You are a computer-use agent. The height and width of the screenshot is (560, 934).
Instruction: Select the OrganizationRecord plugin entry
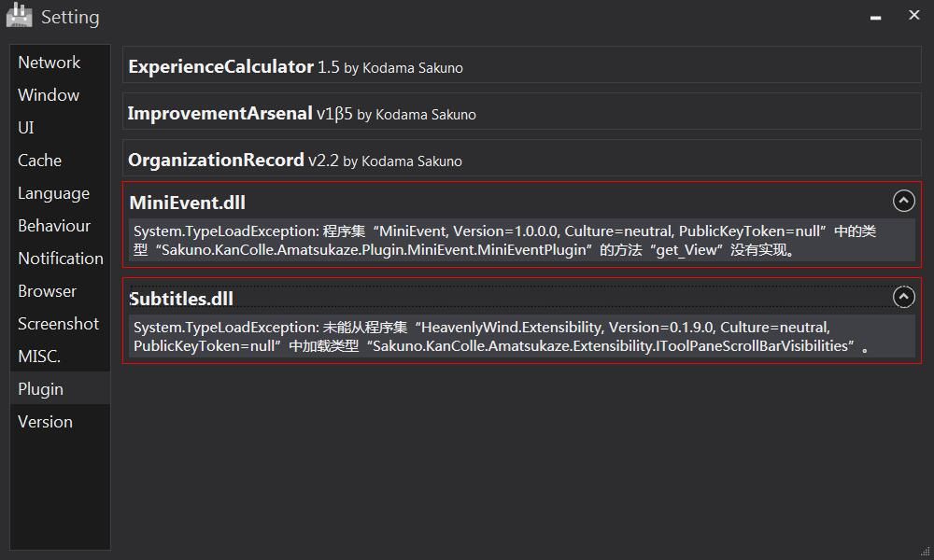522,159
